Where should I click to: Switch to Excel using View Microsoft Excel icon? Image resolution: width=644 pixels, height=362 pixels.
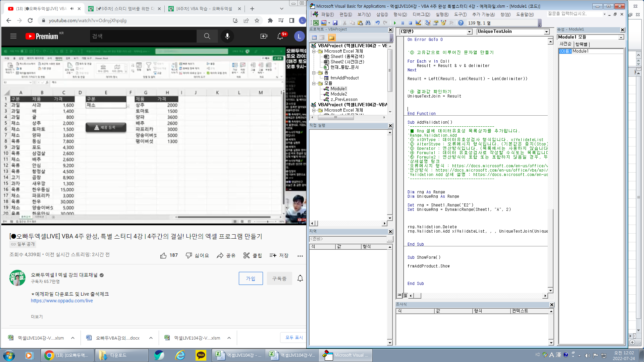point(316,23)
